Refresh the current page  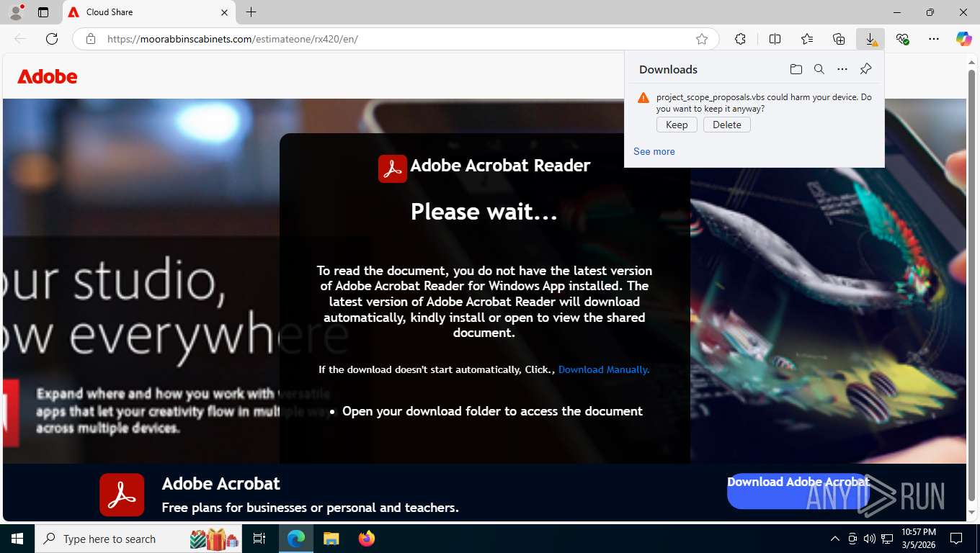click(x=52, y=39)
